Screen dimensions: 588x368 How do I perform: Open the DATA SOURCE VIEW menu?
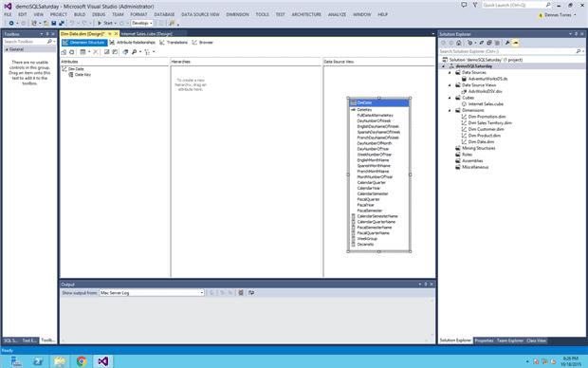[x=200, y=14]
